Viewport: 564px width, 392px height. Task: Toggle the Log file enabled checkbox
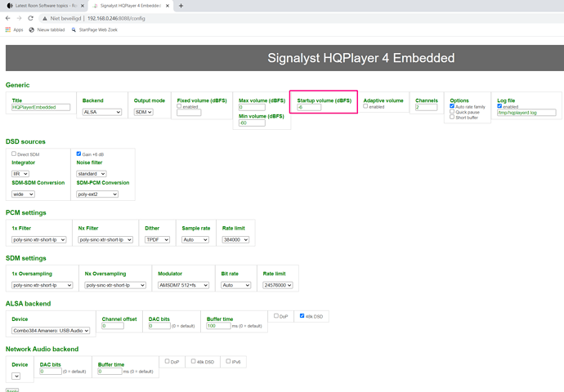[499, 106]
